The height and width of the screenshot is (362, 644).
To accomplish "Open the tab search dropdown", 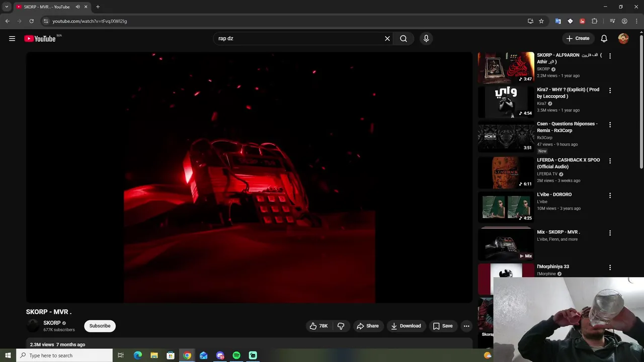I will [7, 7].
